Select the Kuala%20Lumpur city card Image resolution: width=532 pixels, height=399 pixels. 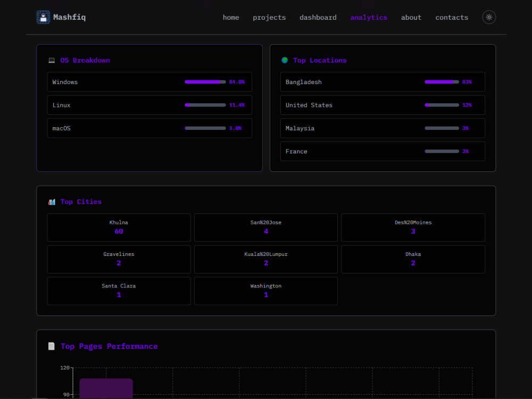click(265, 259)
